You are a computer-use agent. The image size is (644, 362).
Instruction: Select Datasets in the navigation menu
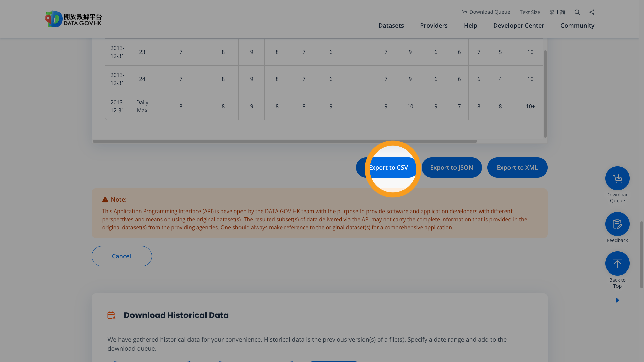coord(391,25)
